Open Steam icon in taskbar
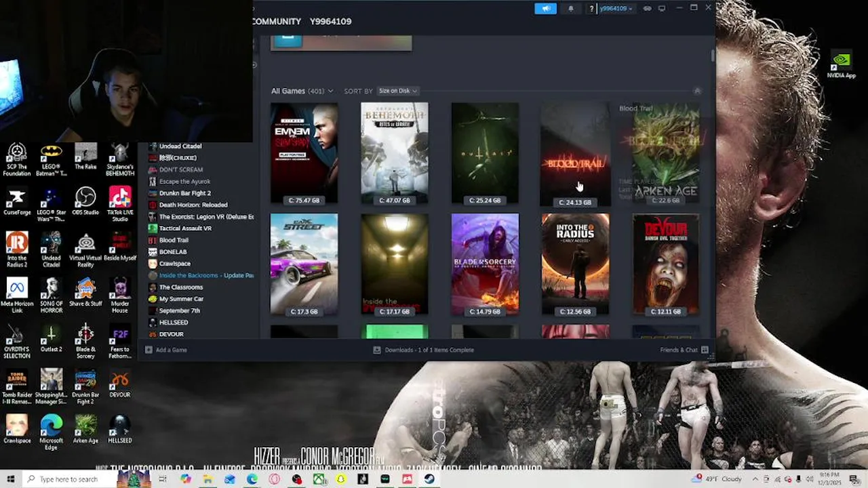 (x=429, y=479)
